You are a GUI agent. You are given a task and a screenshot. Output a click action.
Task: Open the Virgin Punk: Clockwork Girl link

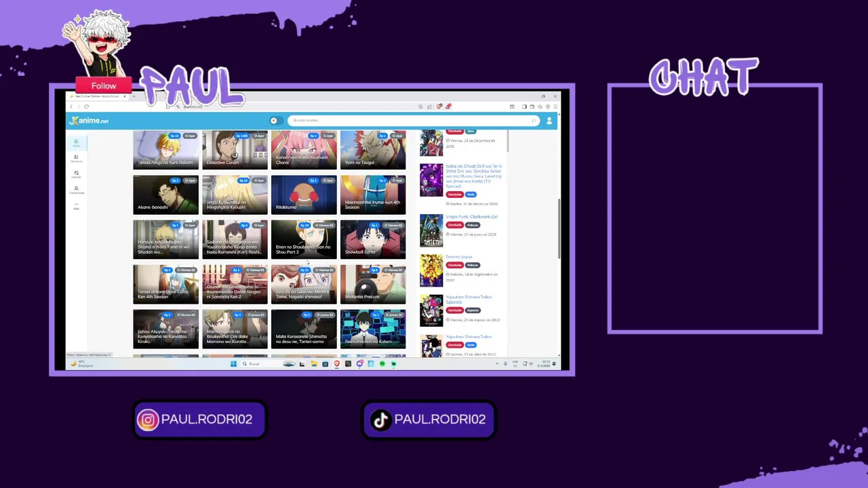(471, 217)
